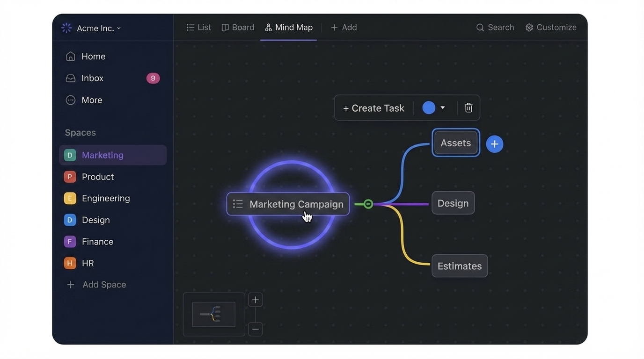This screenshot has height=359, width=644.
Task: Click the mind map minimap thumbnail
Action: tap(214, 314)
